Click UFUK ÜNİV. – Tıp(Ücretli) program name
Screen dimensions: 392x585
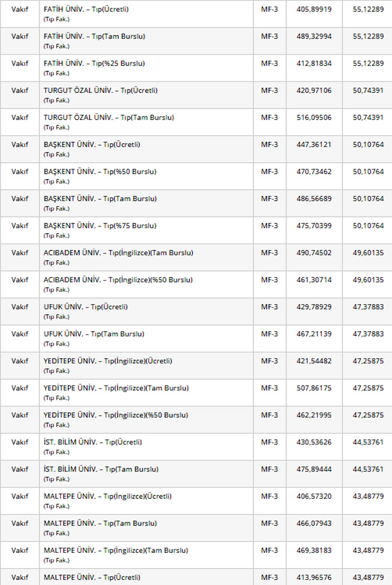(x=85, y=307)
